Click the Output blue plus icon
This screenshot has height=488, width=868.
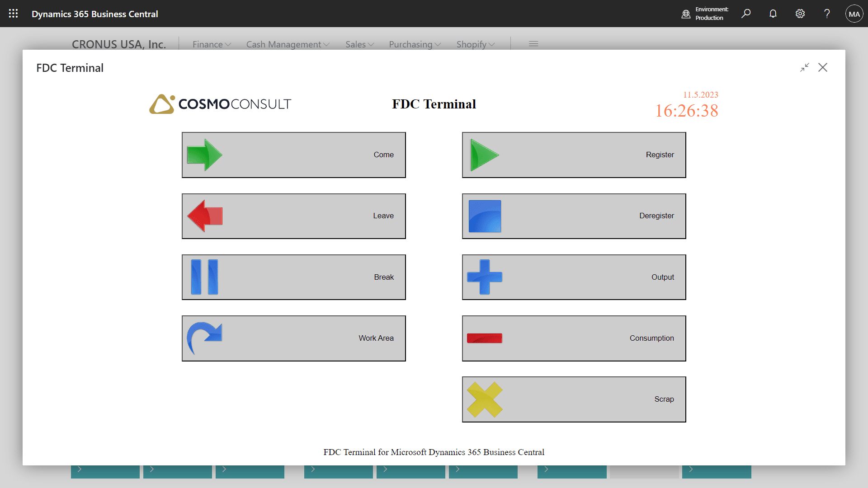[485, 277]
